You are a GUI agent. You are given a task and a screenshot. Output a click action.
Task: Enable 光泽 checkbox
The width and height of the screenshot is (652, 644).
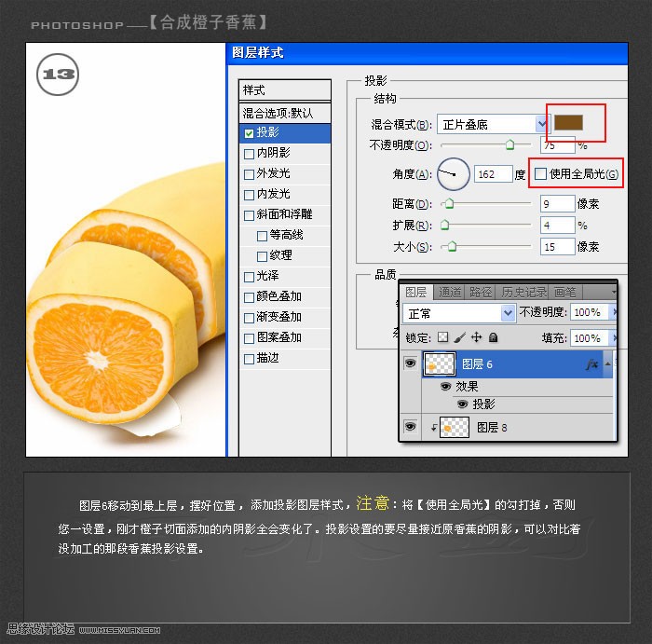[x=249, y=277]
